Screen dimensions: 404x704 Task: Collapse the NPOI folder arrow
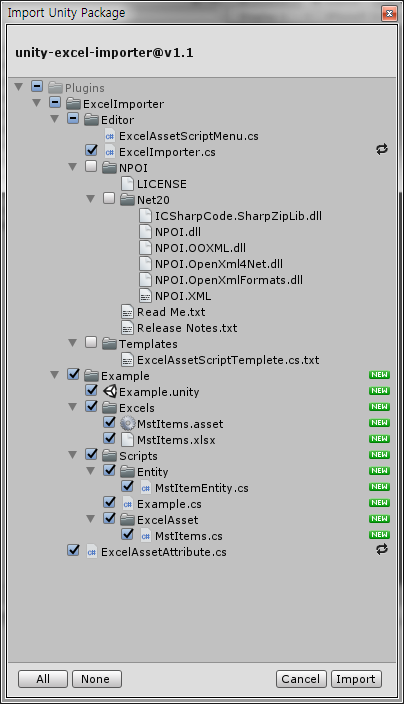tap(73, 167)
